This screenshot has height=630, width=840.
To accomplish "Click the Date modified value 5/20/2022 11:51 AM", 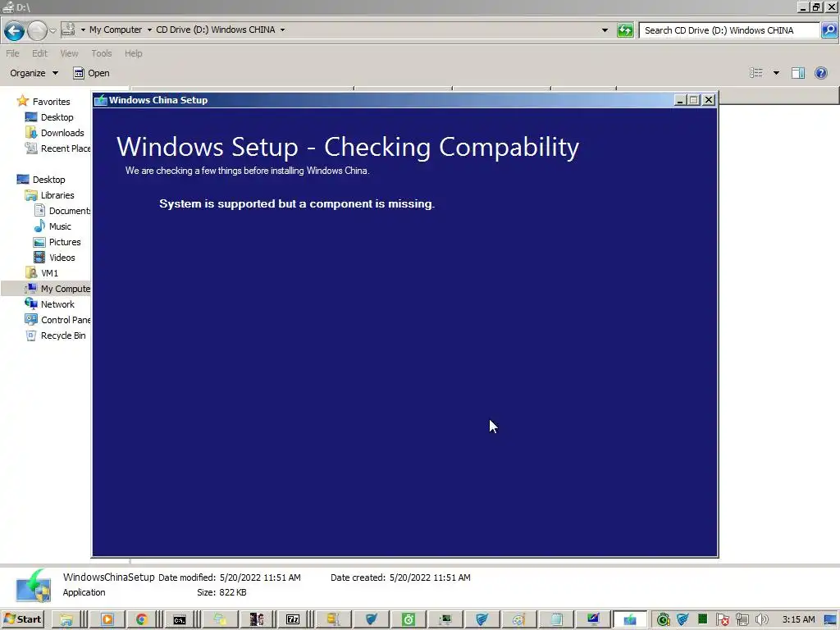I will (x=260, y=577).
